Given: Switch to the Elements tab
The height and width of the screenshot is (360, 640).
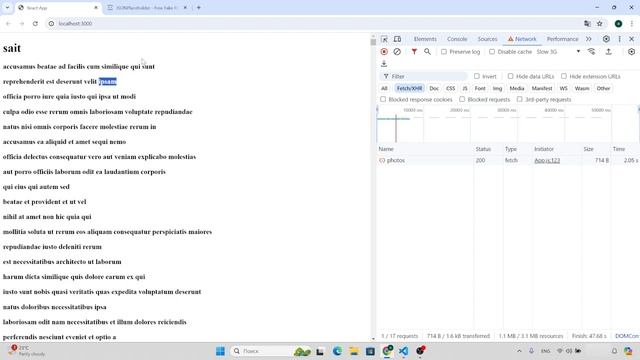Looking at the screenshot, I should (x=425, y=39).
